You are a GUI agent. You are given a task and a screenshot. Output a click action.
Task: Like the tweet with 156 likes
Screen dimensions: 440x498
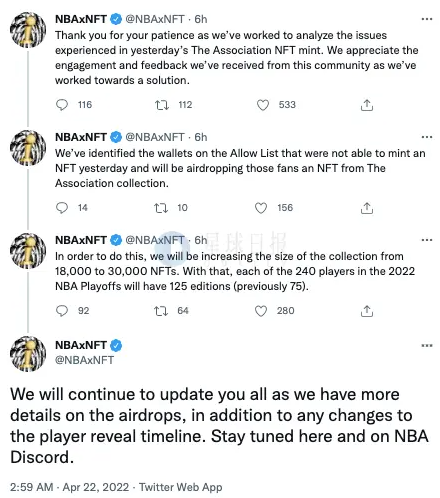pos(261,208)
